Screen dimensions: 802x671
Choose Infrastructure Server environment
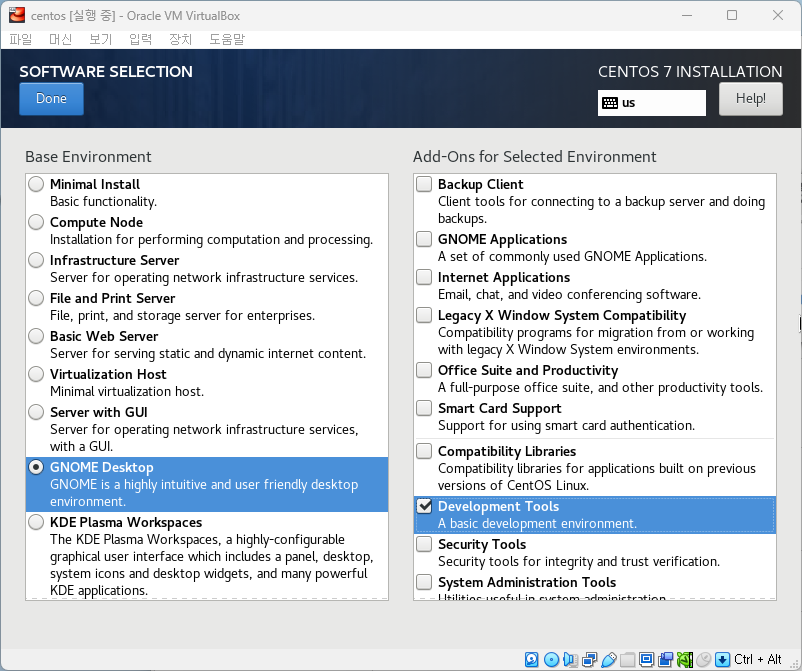(36, 260)
